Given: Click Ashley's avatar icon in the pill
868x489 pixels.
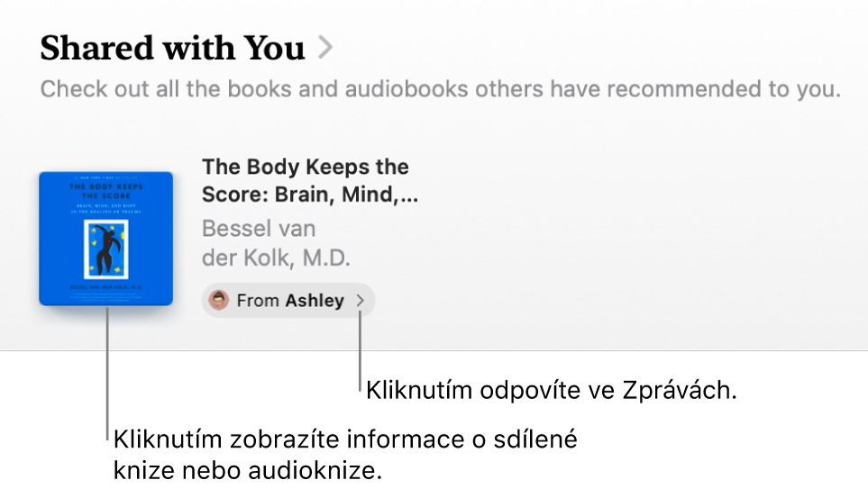Looking at the screenshot, I should click(x=218, y=301).
